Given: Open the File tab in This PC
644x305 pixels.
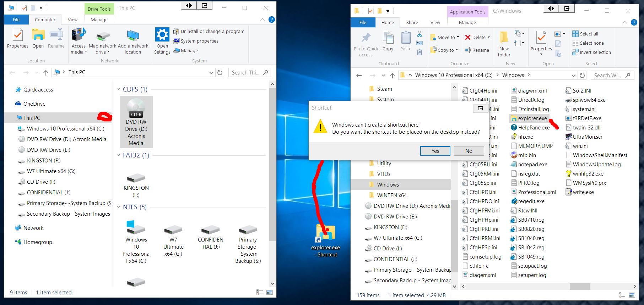Looking at the screenshot, I should [x=16, y=20].
